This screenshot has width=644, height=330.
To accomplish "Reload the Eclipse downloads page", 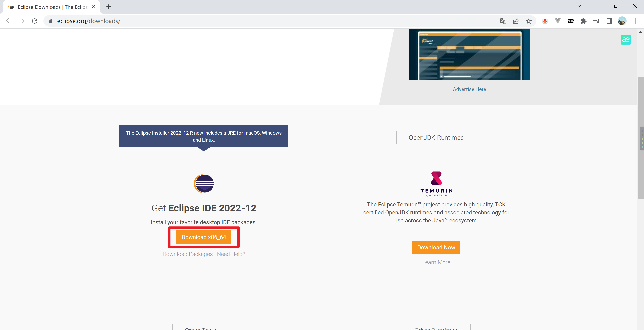I will [x=35, y=21].
